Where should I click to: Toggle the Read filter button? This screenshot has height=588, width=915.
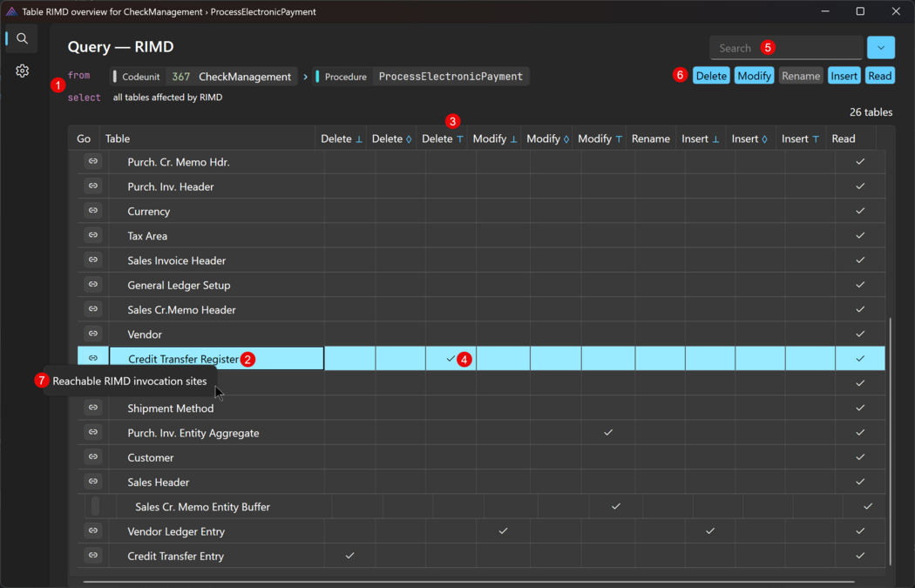(879, 76)
